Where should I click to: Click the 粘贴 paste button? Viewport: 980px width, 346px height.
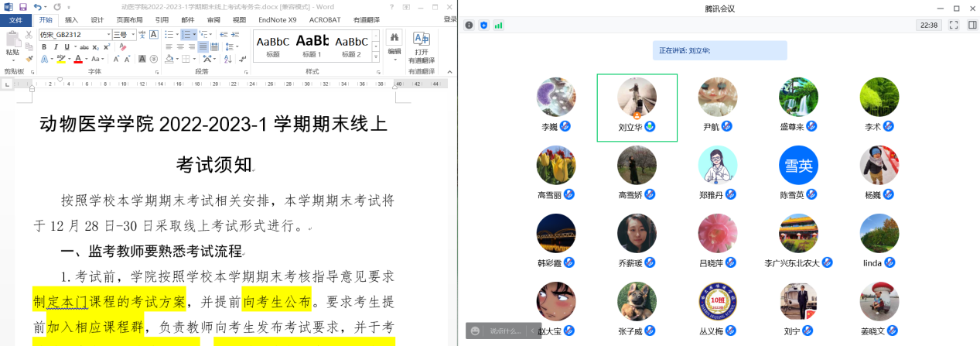pyautogui.click(x=12, y=45)
